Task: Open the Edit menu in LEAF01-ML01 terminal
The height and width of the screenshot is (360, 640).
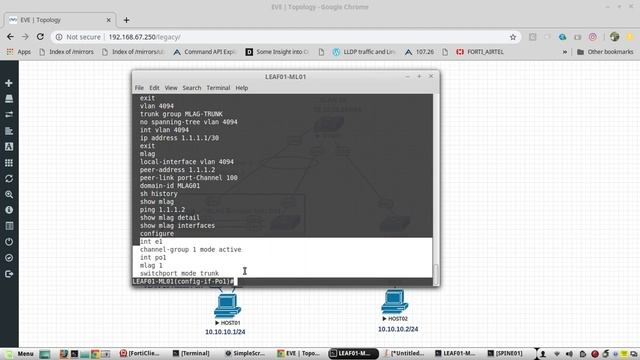Action: tap(154, 88)
